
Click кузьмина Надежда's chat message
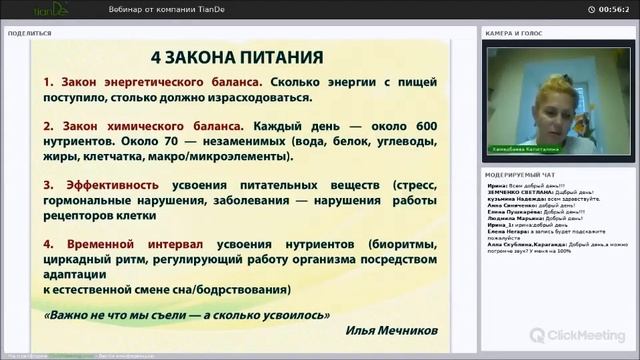544,199
